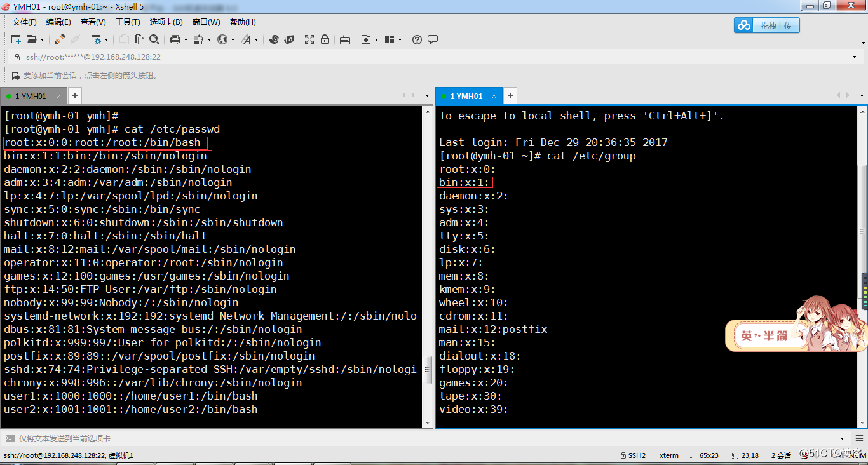Image resolution: width=868 pixels, height=465 pixels.
Task: Click the print icon
Action: 175,39
